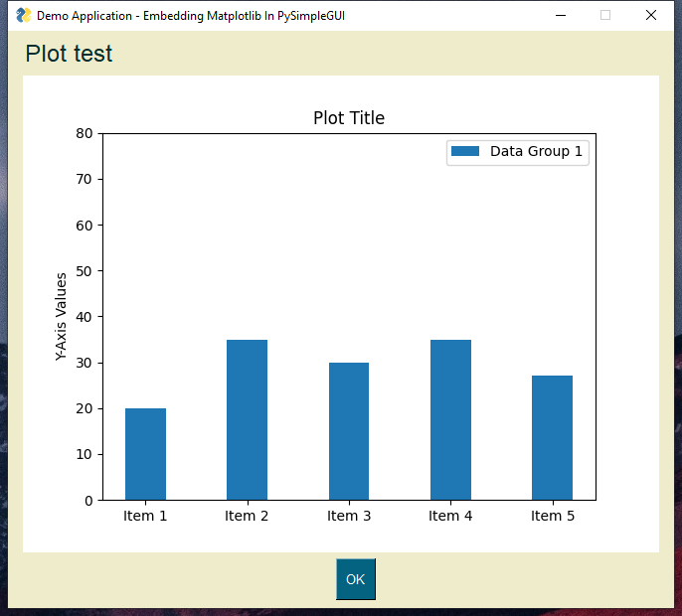682x616 pixels.
Task: Select the Item 3 bar in chart
Action: click(348, 431)
